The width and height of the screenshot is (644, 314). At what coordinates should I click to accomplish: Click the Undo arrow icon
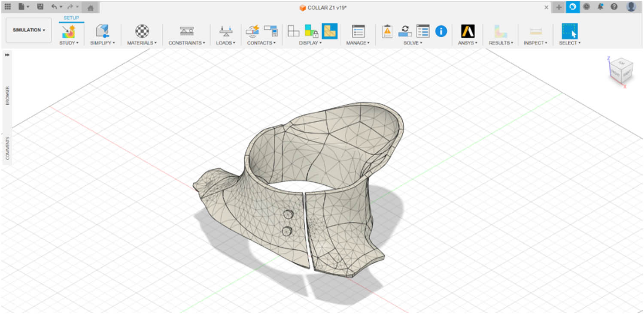click(x=54, y=7)
